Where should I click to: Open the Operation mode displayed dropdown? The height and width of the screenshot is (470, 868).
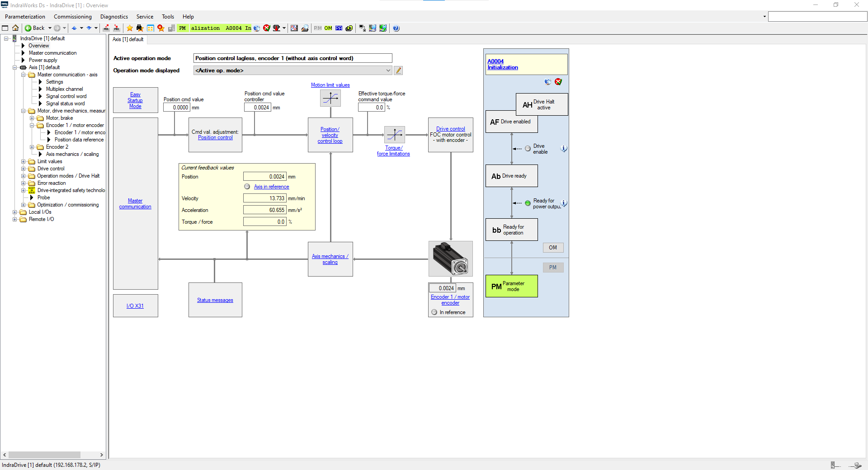pyautogui.click(x=388, y=70)
